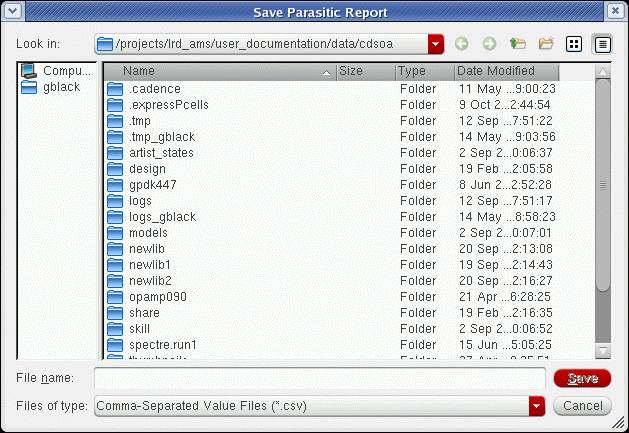The image size is (629, 433).
Task: Click the Cancel button
Action: click(582, 406)
